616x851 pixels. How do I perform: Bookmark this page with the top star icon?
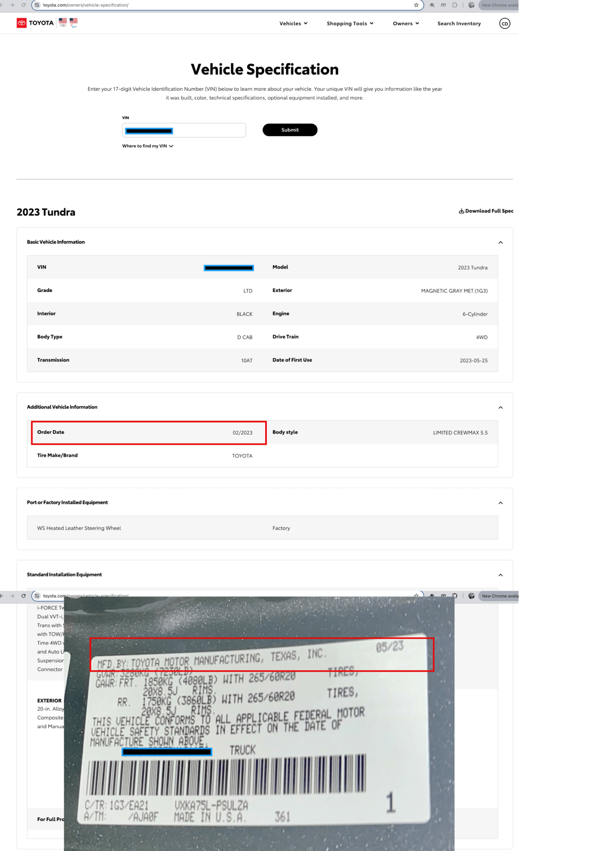tap(416, 5)
